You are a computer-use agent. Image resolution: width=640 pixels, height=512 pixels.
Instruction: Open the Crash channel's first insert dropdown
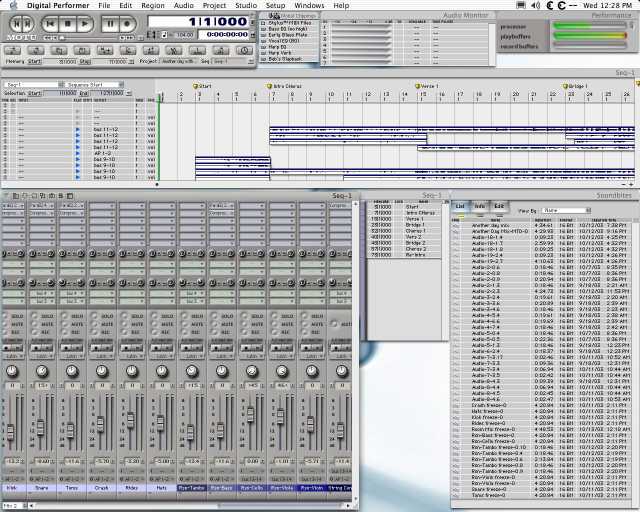[x=102, y=205]
